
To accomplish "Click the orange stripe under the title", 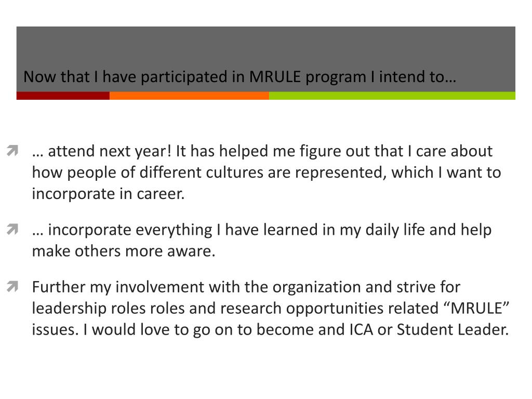I will [x=189, y=96].
